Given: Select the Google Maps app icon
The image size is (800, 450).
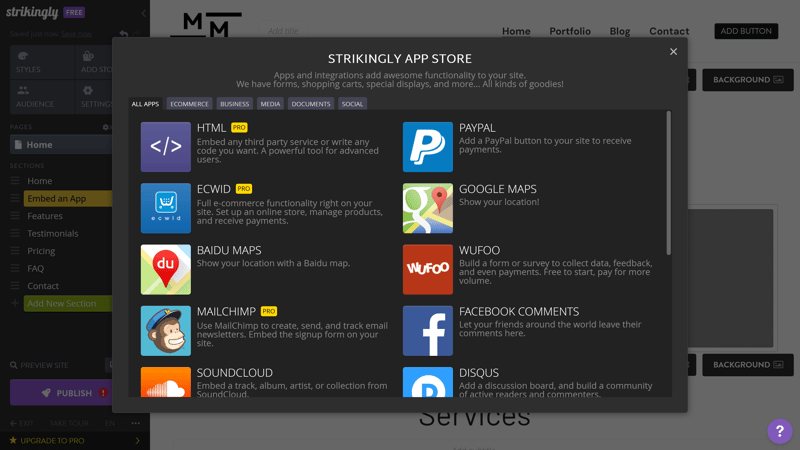Looking at the screenshot, I should (x=428, y=208).
